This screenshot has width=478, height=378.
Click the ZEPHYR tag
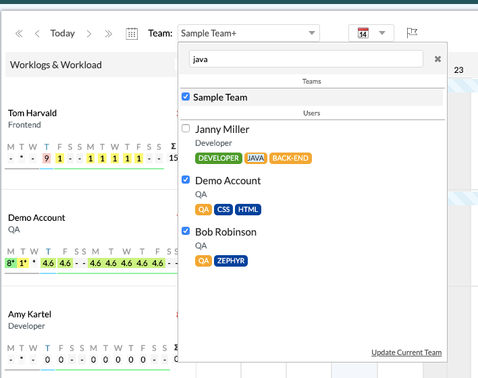coord(231,261)
